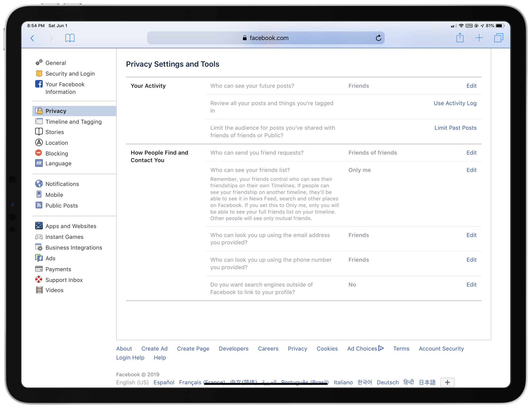Screen dimensions: 532x409
Task: Switch language to Deutsch
Action: click(388, 382)
